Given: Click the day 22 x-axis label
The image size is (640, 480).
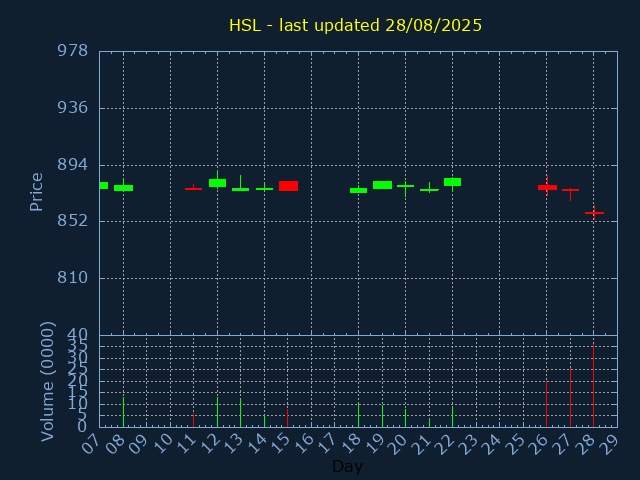Looking at the screenshot, I should [445, 444].
